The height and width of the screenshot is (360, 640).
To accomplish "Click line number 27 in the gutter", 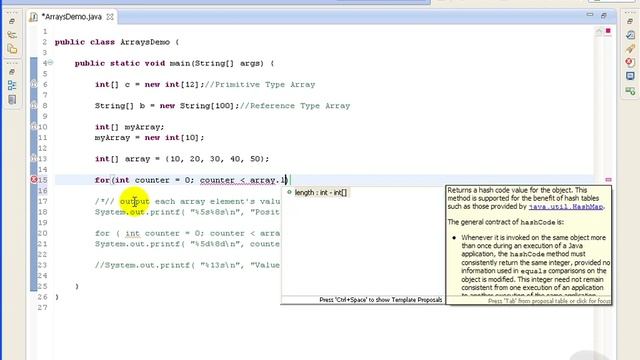I will (x=42, y=307).
